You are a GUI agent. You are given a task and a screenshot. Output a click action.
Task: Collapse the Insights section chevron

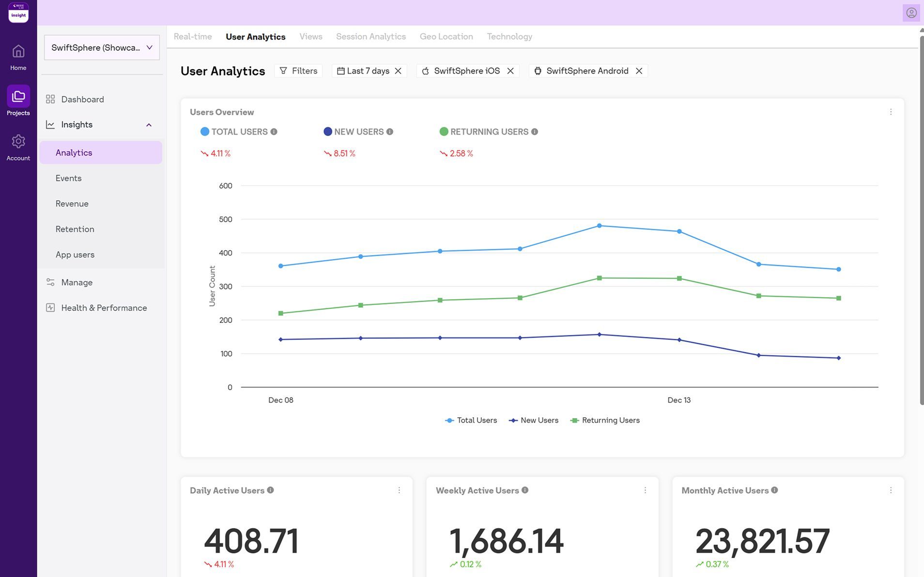pos(149,125)
